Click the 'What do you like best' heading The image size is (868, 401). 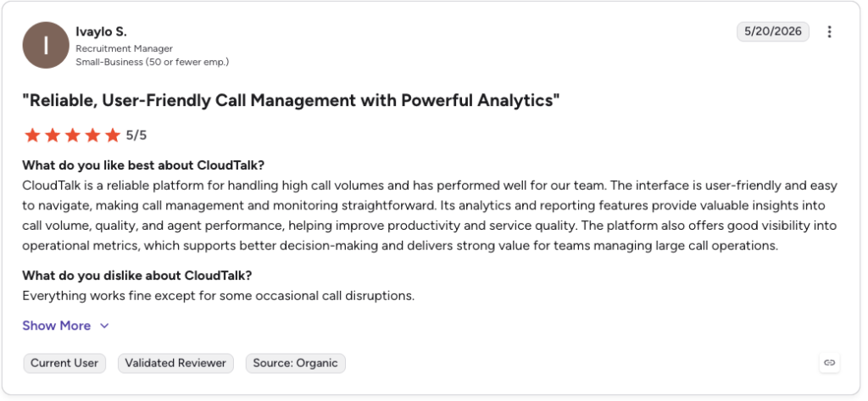click(x=144, y=165)
